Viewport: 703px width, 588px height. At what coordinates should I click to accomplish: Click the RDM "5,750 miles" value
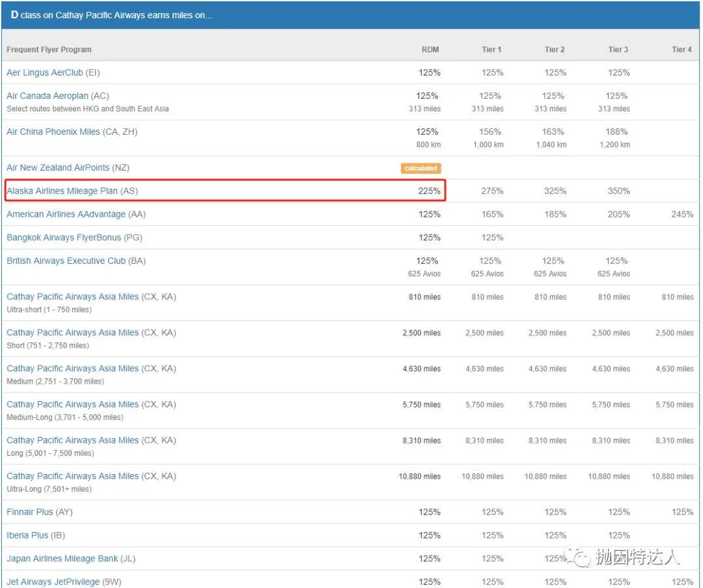coord(421,404)
